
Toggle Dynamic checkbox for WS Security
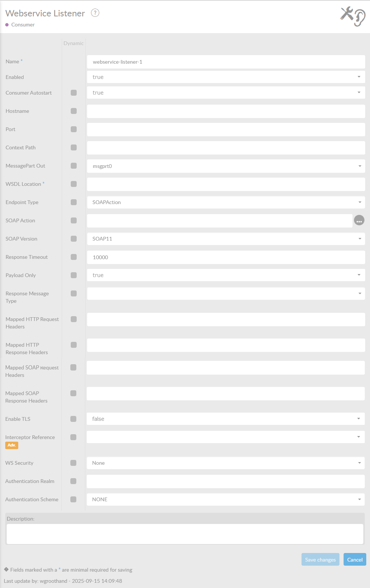click(x=73, y=463)
